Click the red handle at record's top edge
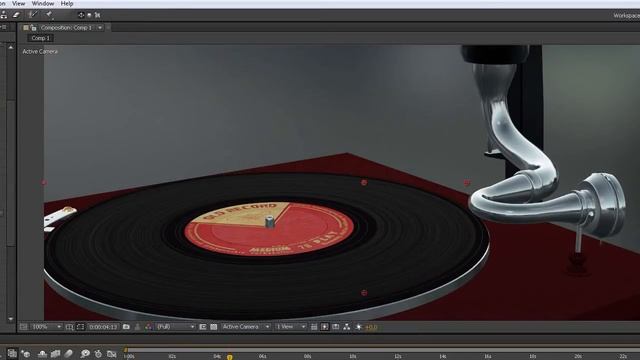The image size is (640, 360). pyautogui.click(x=364, y=182)
